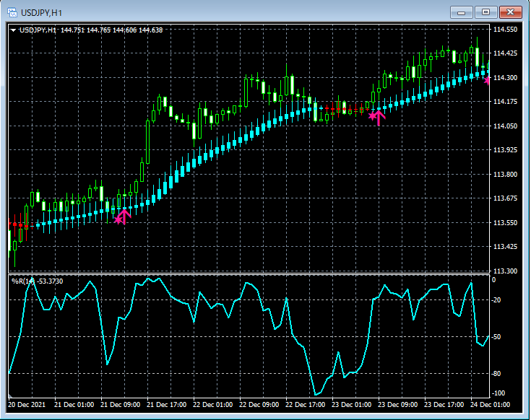531x420 pixels.
Task: Click the 114.550 price scale label
Action: (x=505, y=30)
